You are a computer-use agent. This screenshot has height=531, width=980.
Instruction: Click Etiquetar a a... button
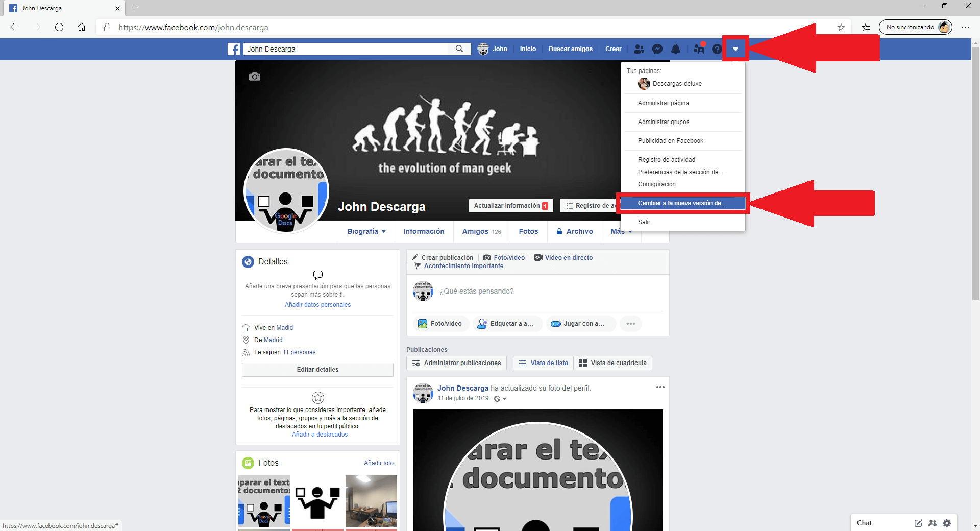(x=507, y=324)
